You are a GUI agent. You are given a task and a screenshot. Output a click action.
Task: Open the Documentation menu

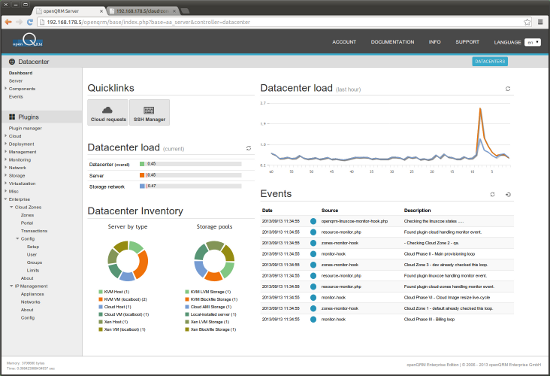tap(393, 42)
